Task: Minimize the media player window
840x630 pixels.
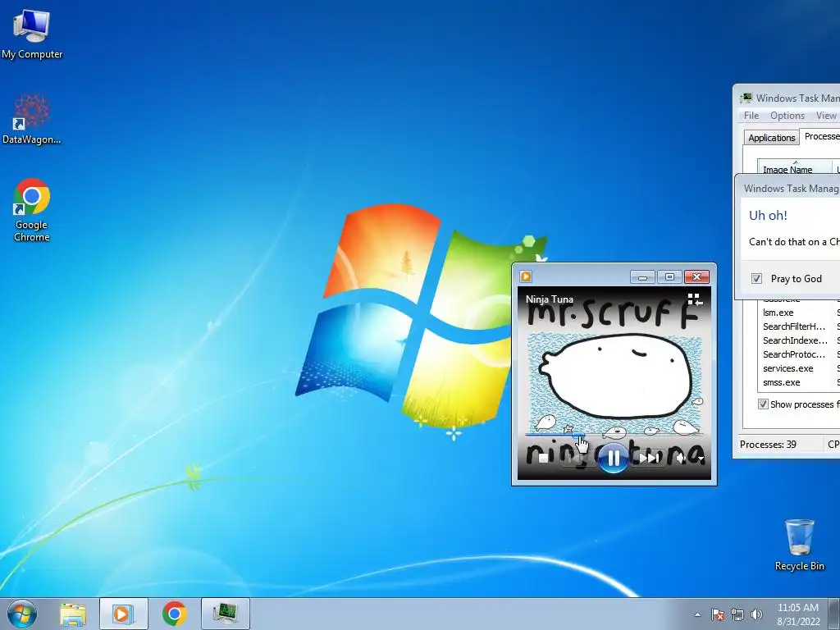Action: [643, 277]
